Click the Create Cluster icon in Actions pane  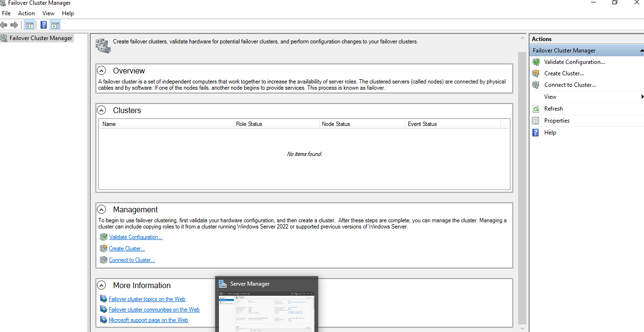click(536, 73)
